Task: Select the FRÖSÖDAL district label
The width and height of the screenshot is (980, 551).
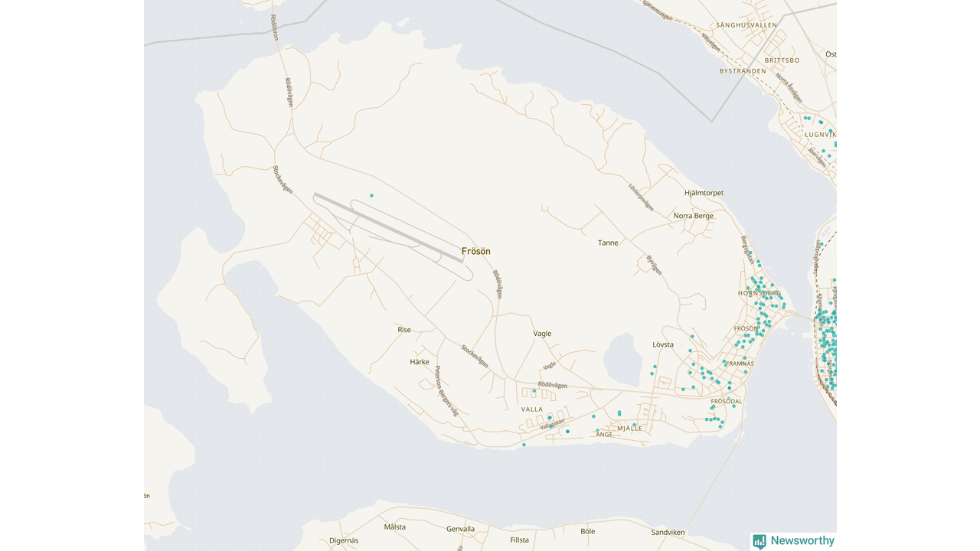Action: (x=727, y=401)
